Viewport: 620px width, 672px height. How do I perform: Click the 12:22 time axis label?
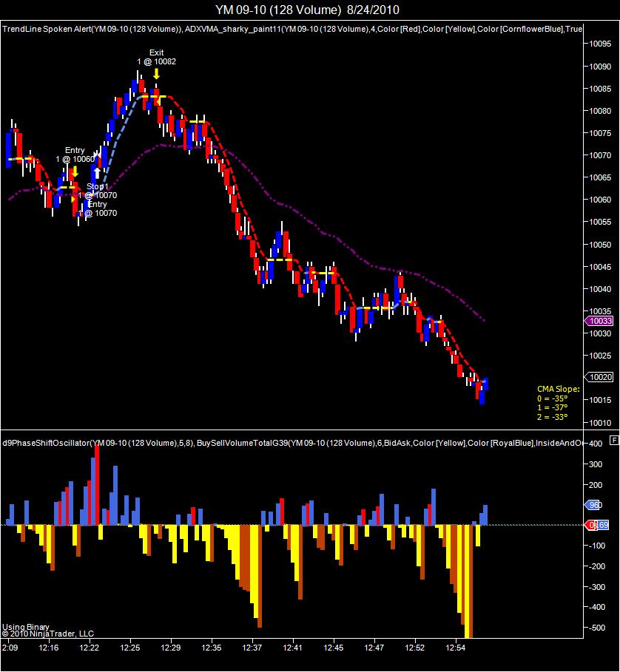click(x=90, y=648)
